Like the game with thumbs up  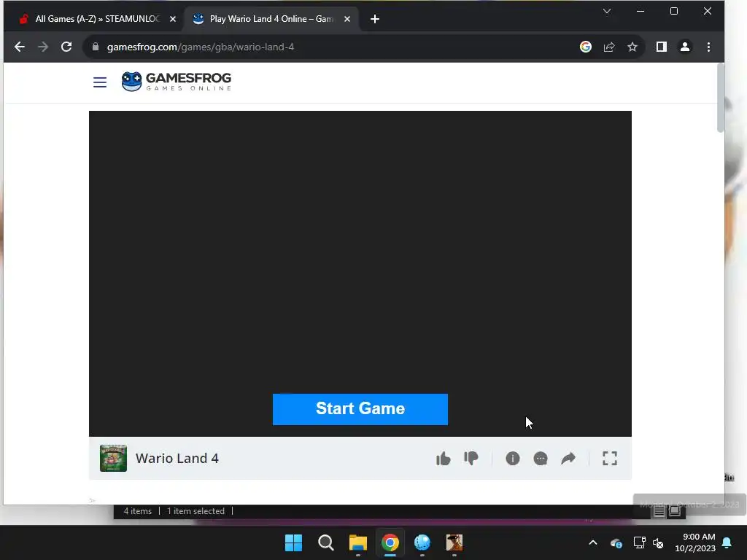click(443, 458)
